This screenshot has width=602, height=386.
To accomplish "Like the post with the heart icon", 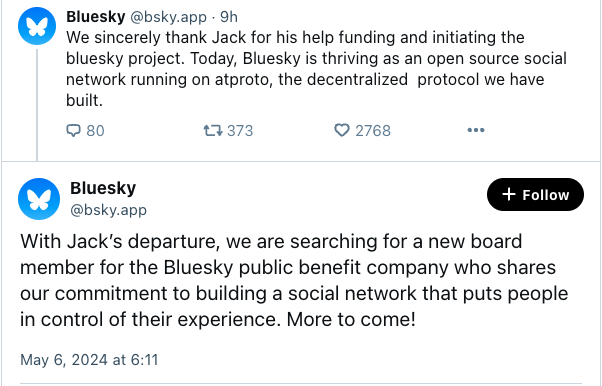I will [x=342, y=130].
